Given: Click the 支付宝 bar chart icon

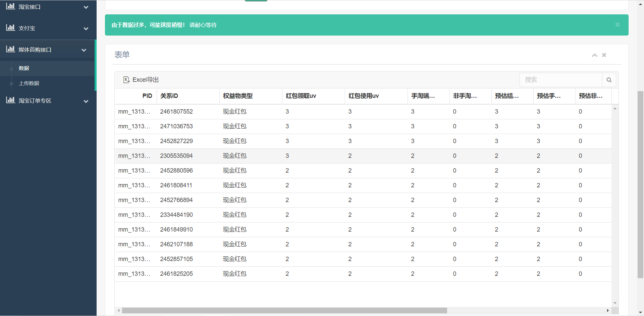Looking at the screenshot, I should [10, 27].
